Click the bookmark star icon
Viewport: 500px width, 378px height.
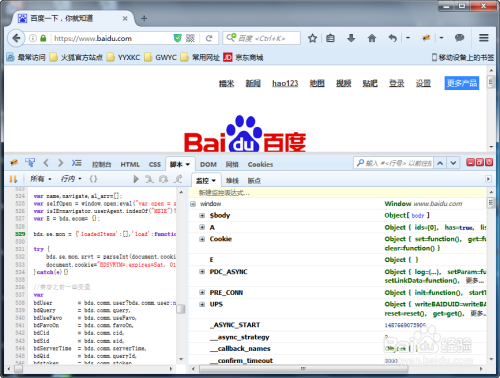(x=312, y=38)
